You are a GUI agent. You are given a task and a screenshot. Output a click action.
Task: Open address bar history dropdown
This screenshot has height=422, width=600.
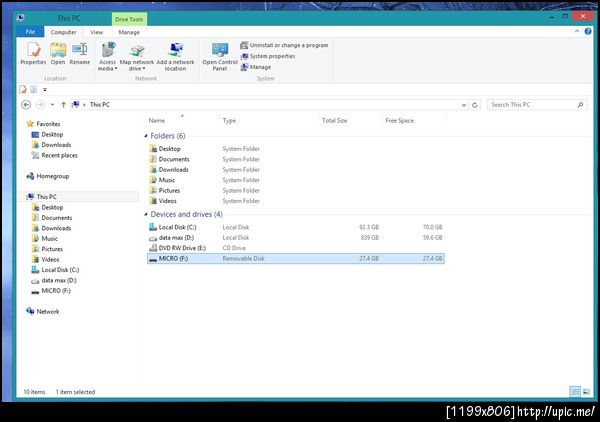point(464,105)
